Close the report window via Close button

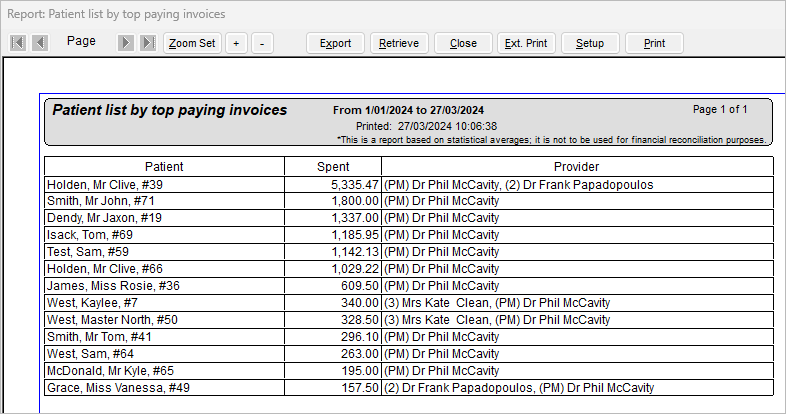[x=463, y=43]
